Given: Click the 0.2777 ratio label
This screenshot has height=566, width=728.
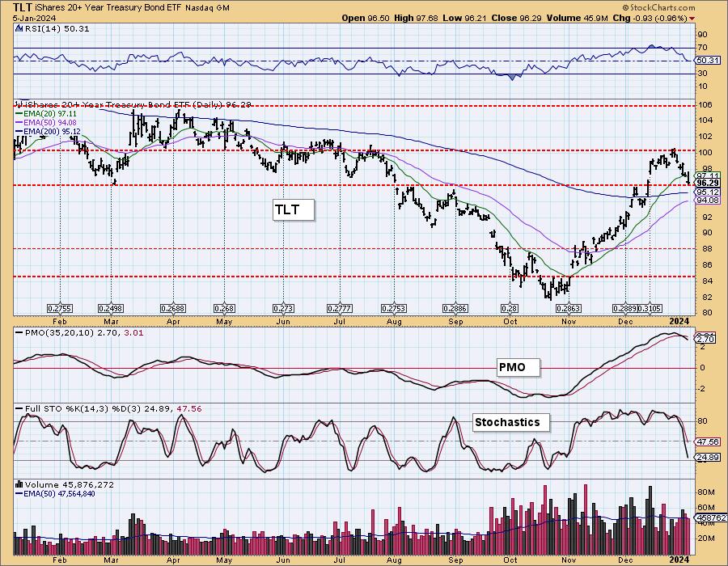Looking at the screenshot, I should click(340, 309).
